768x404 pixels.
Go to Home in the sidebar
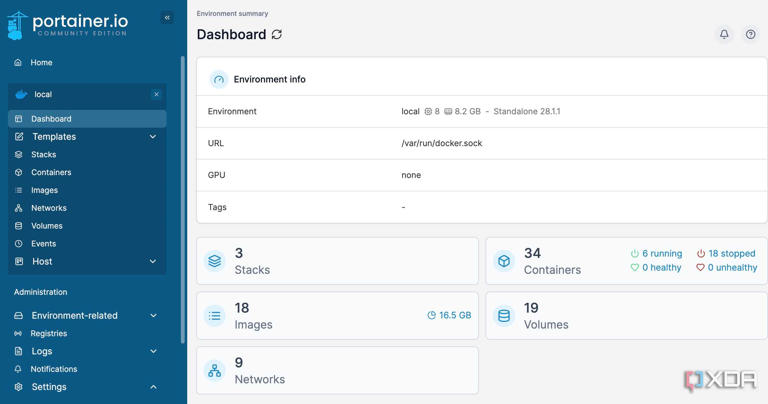tap(41, 62)
